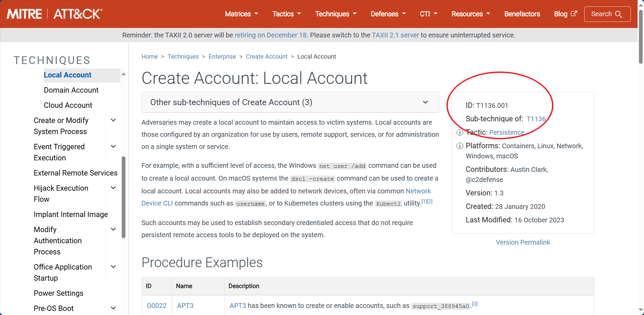Viewport: 644px width, 315px height.
Task: Expand Hijack Execution Flow chevron
Action: (x=113, y=188)
